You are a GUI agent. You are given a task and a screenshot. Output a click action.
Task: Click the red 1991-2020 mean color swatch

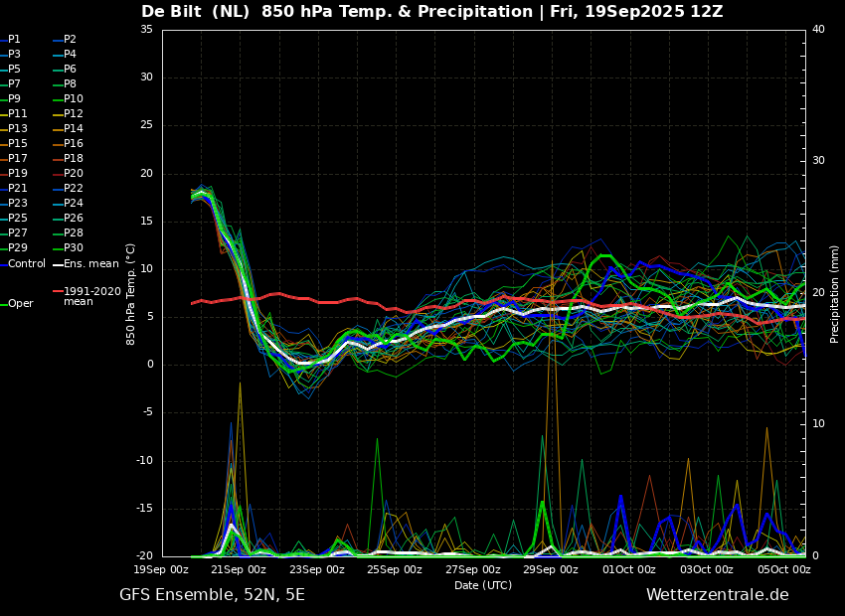pos(57,291)
